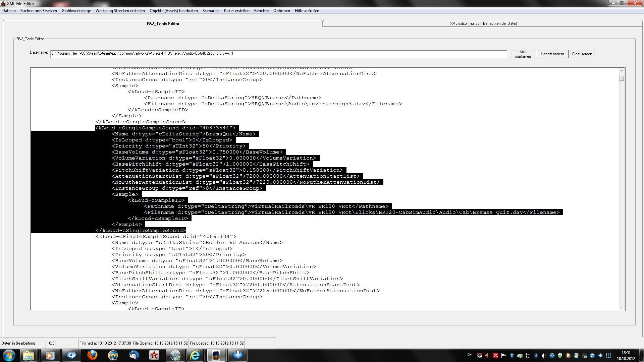Viewport: 644px width, 362px height.
Task: Open the Grafikwerkzeuge menu
Action: coord(76,11)
